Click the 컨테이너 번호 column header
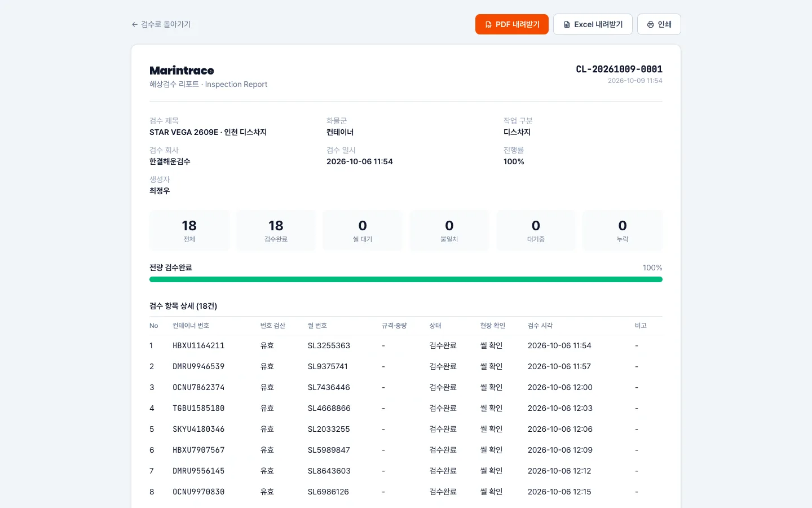The height and width of the screenshot is (508, 812). click(191, 326)
